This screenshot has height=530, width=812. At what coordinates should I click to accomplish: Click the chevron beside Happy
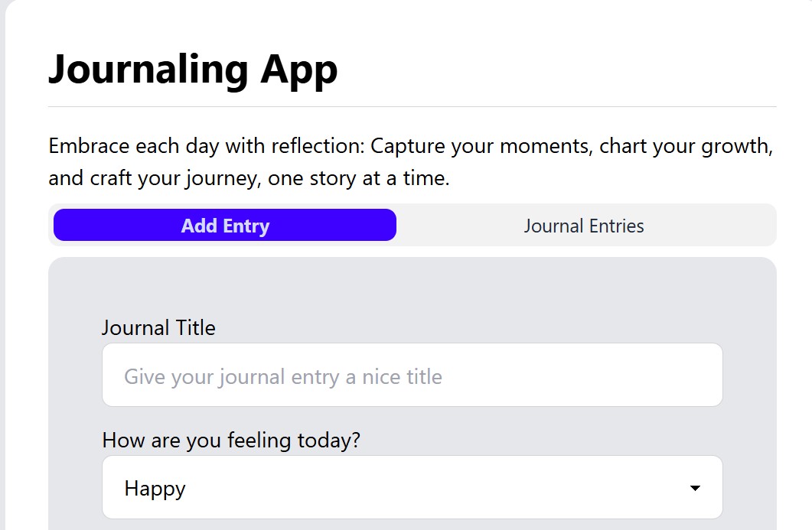[695, 487]
